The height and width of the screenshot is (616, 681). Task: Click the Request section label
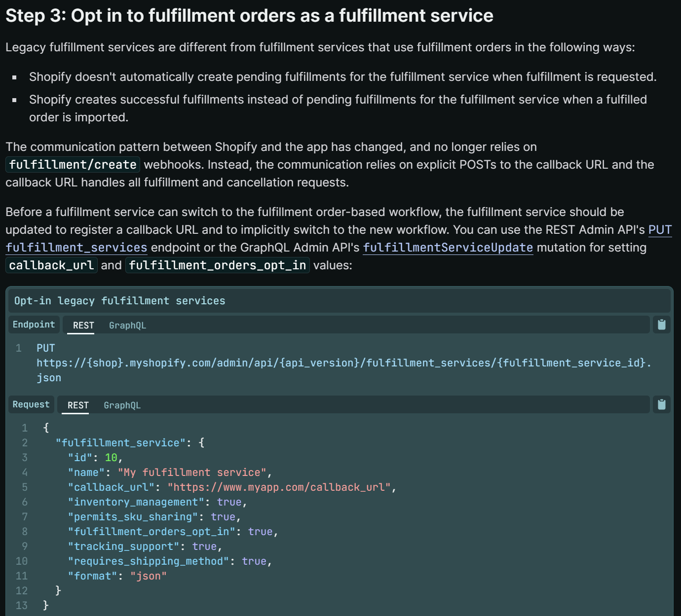(31, 404)
